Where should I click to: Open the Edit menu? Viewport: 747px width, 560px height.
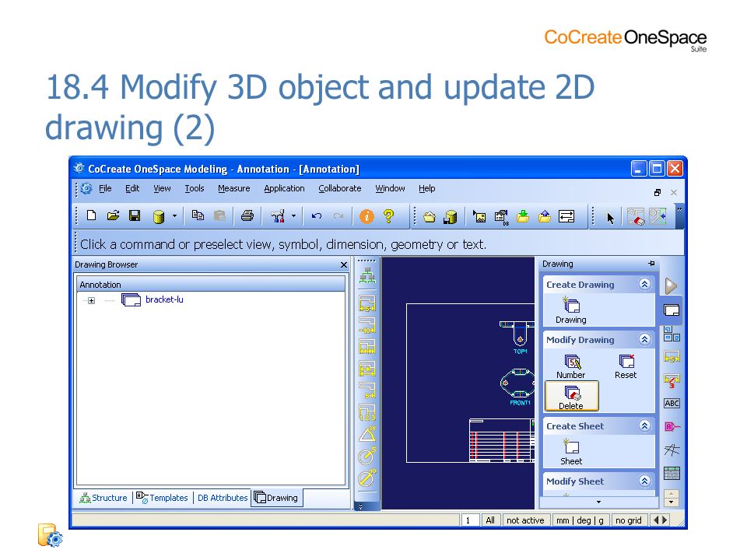tap(132, 188)
